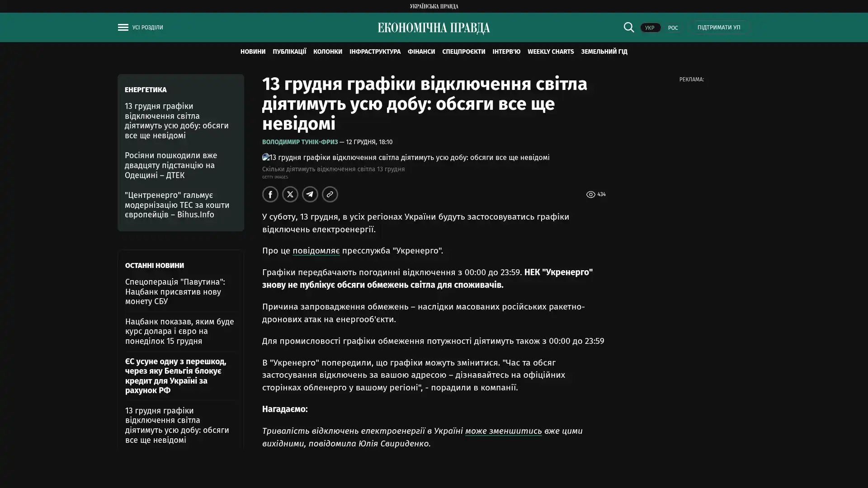Share article via Telegram
The width and height of the screenshot is (868, 488).
[310, 194]
